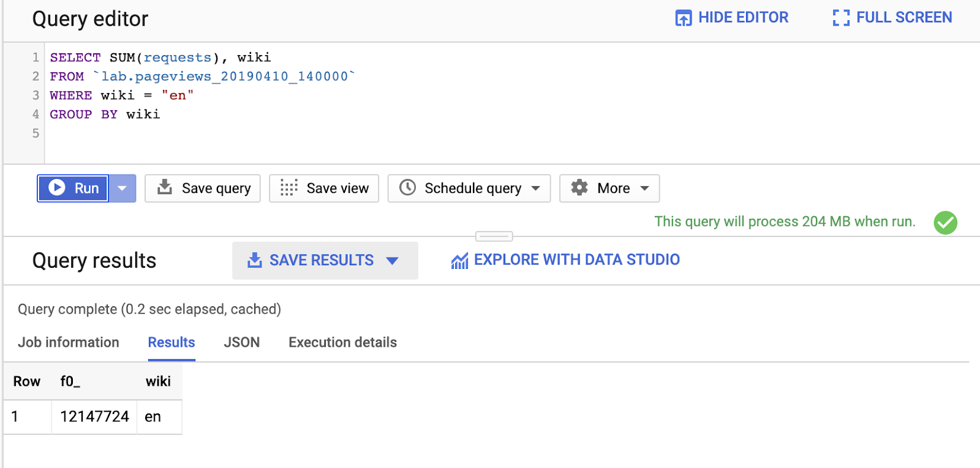Screen dimensions: 980x468
Task: Click the green query validation checkmark
Action: [945, 222]
